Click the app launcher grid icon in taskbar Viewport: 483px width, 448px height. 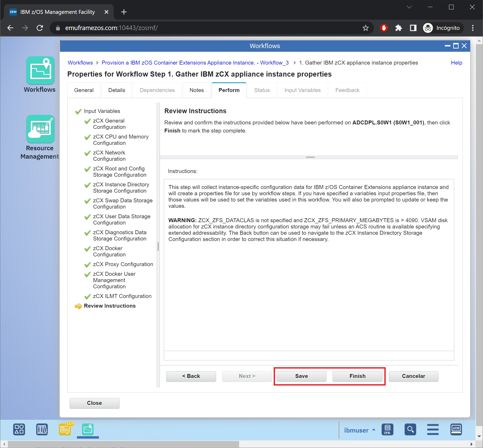(x=19, y=429)
